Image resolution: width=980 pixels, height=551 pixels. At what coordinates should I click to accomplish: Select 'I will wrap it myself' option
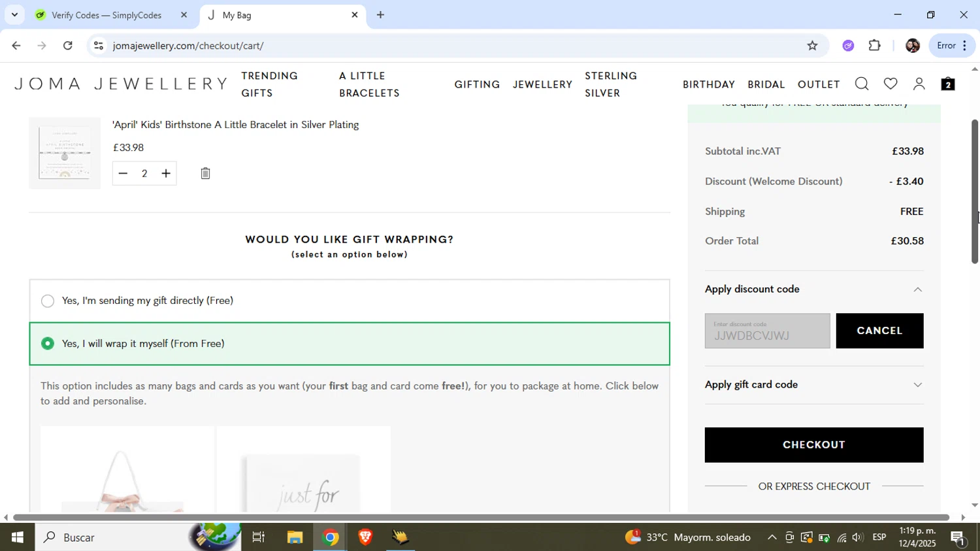[48, 343]
